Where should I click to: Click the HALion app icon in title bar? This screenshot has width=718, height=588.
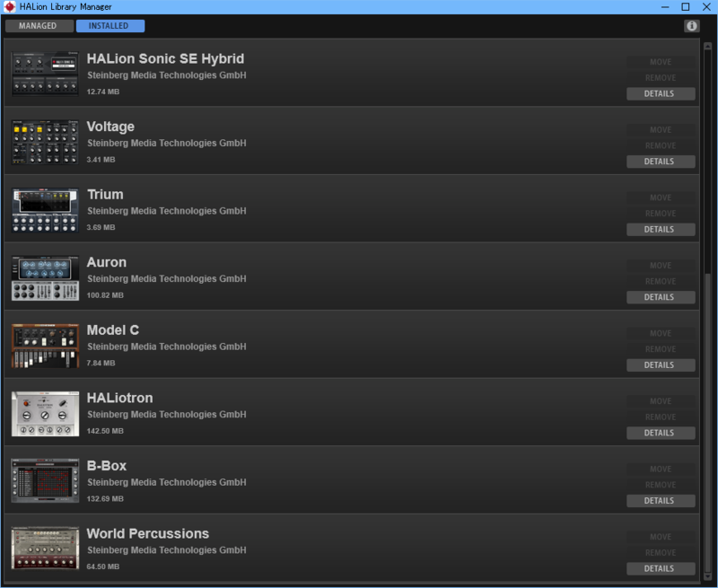[x=9, y=7]
